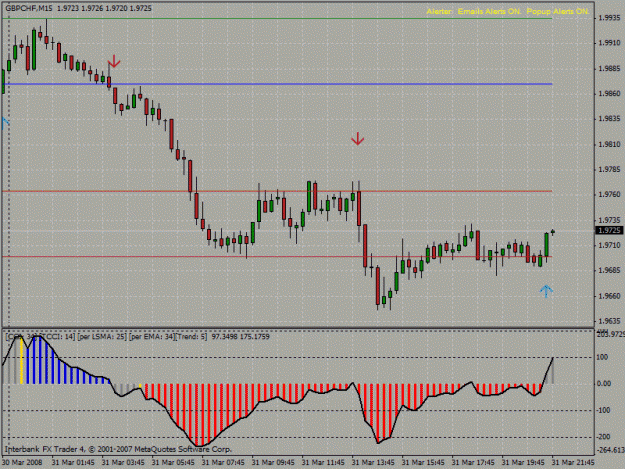Click the 31 Mar 07:45 time label

[223, 463]
